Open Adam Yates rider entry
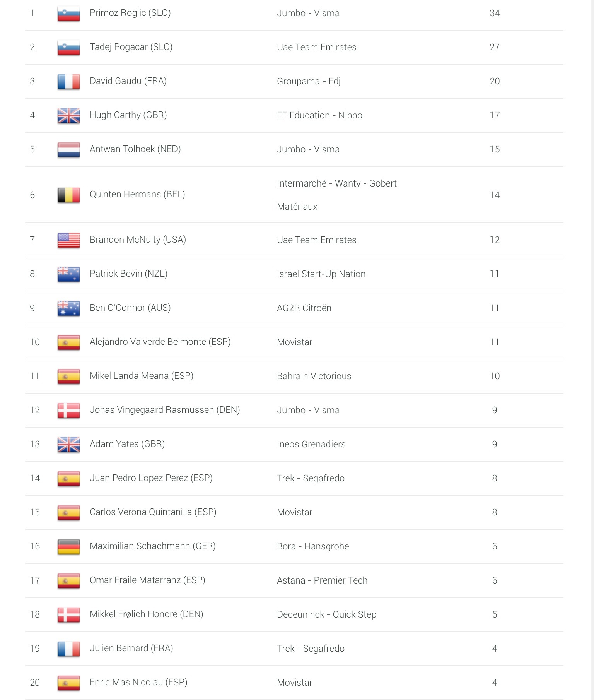The height and width of the screenshot is (700, 594). (127, 444)
